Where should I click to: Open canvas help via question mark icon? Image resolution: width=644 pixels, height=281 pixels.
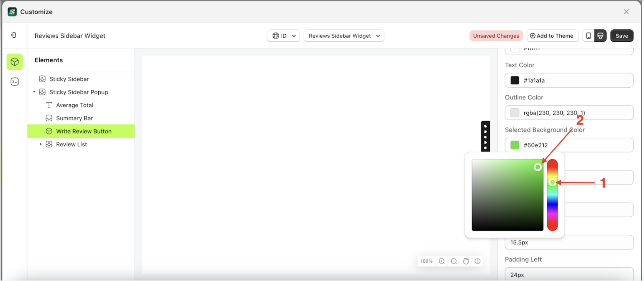(x=478, y=261)
